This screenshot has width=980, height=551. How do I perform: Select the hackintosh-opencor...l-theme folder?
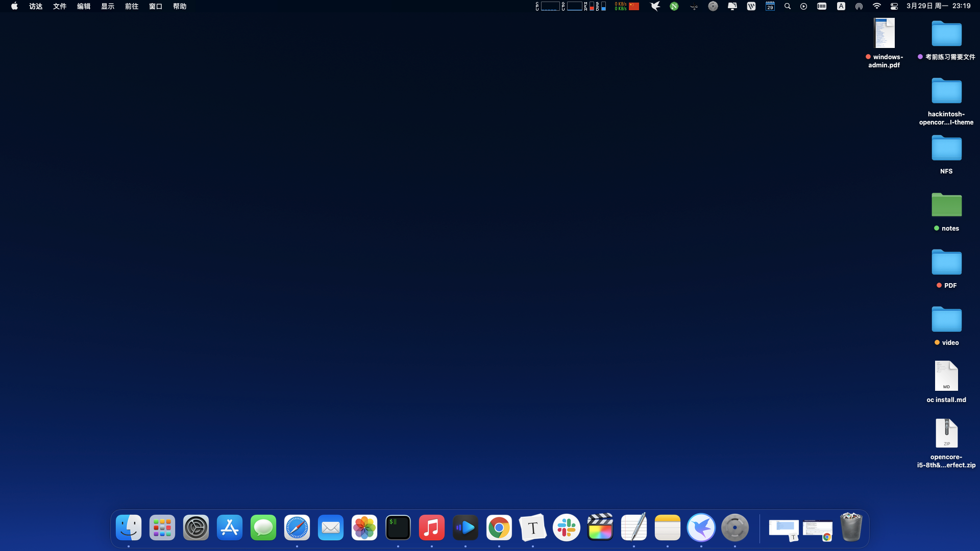click(946, 101)
